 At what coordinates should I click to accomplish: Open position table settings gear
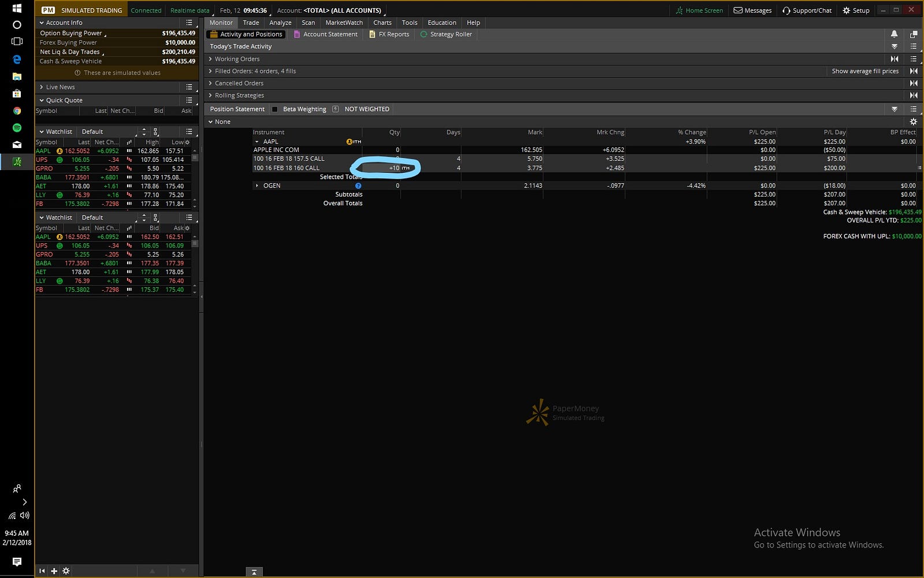pyautogui.click(x=913, y=122)
